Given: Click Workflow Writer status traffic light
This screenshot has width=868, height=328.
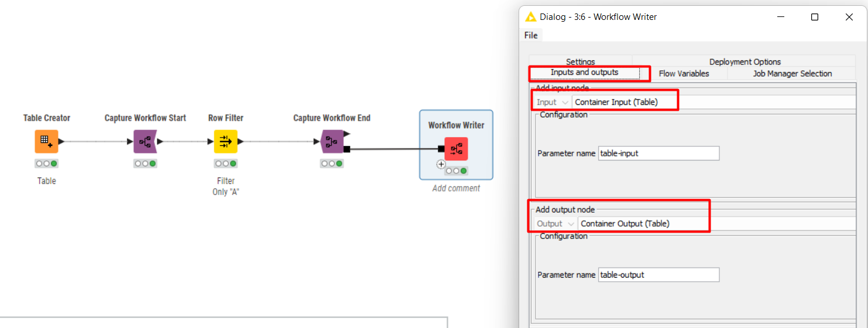Looking at the screenshot, I should pos(456,171).
